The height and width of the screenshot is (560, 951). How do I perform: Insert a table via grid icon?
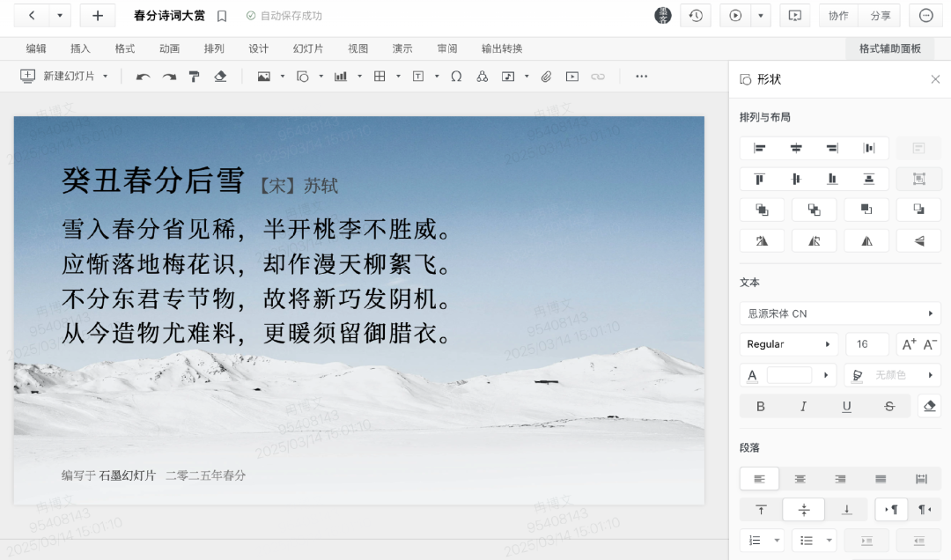click(x=380, y=77)
